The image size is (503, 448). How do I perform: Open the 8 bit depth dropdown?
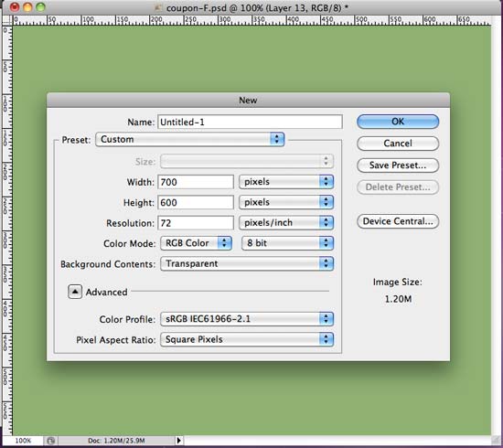coord(287,243)
